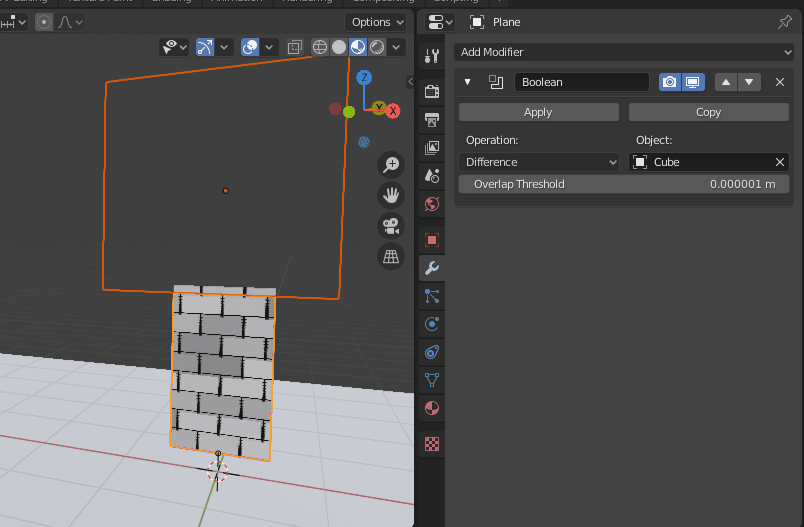Open the Texture properties checker tab
The width and height of the screenshot is (804, 527).
tap(432, 443)
